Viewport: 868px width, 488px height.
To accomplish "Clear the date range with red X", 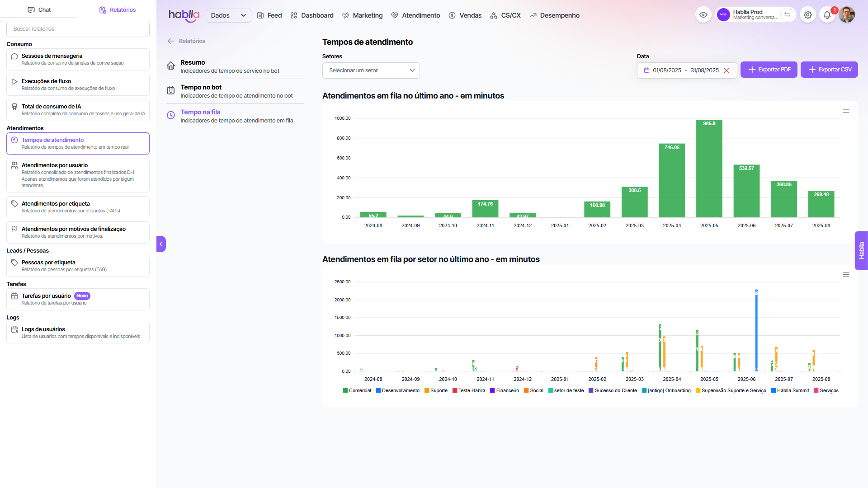I will [726, 70].
